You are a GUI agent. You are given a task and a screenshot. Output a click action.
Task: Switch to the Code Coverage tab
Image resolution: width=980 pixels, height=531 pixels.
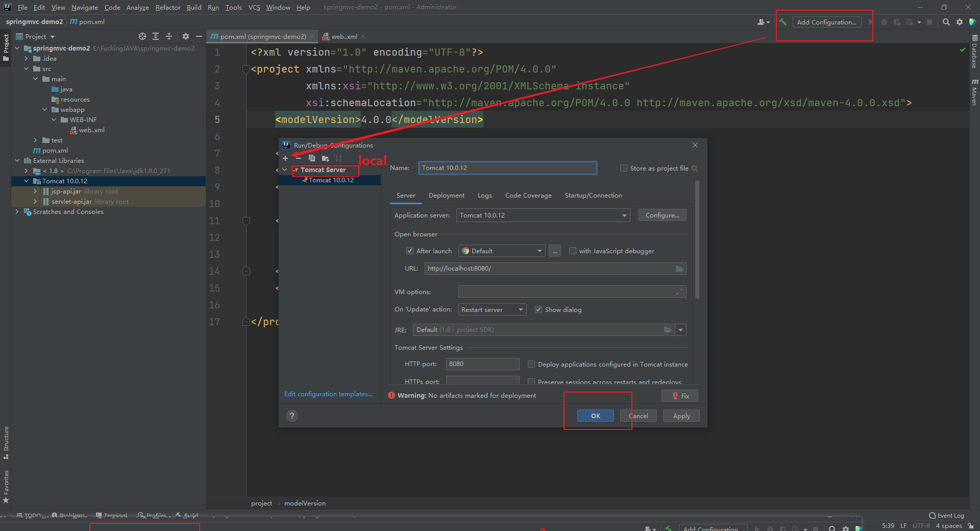(x=528, y=196)
